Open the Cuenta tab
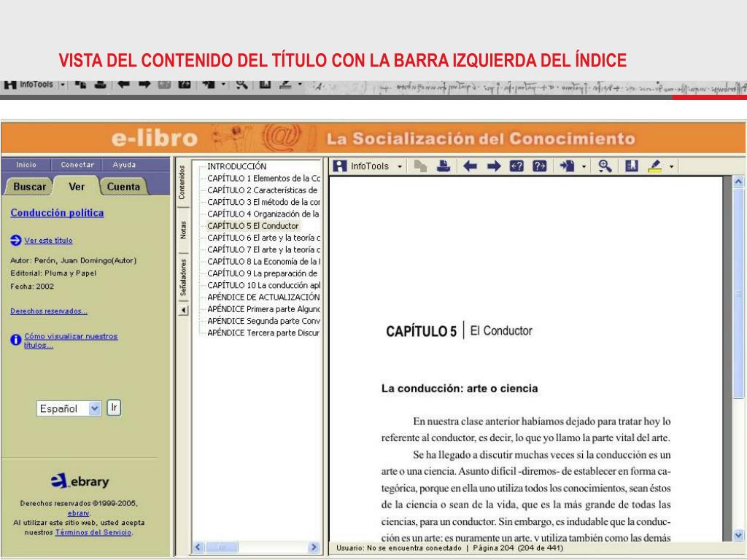Viewport: 747px width, 560px height. 123,187
